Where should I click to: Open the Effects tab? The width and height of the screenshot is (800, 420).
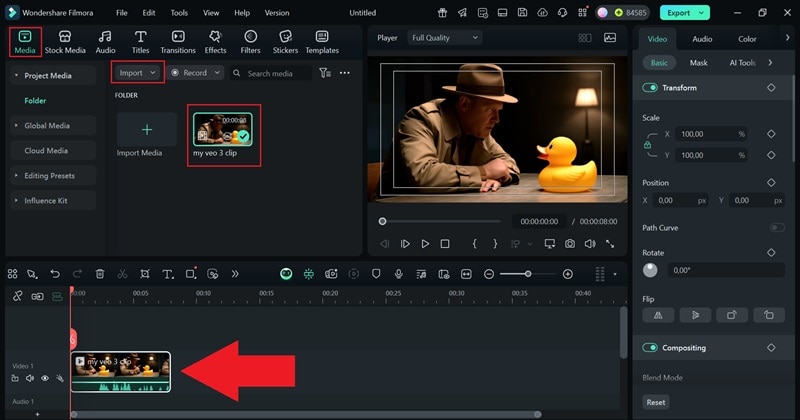215,42
